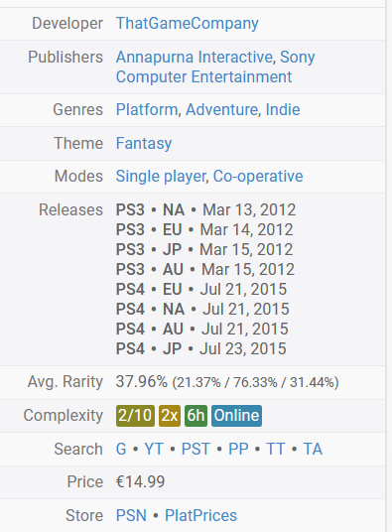Click the 2x playthroughs badge
This screenshot has height=532, width=392.
point(170,416)
